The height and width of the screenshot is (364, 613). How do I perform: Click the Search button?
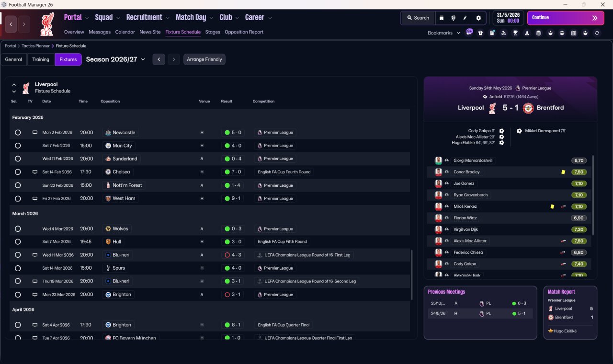click(418, 18)
